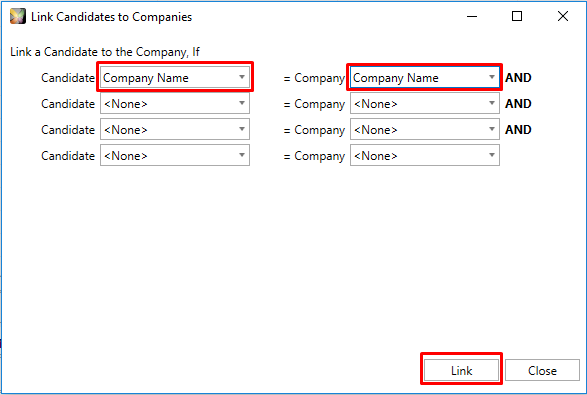Maximize the Link Candidates to Companies window
Viewport: 587px width, 395px height.
tap(517, 16)
